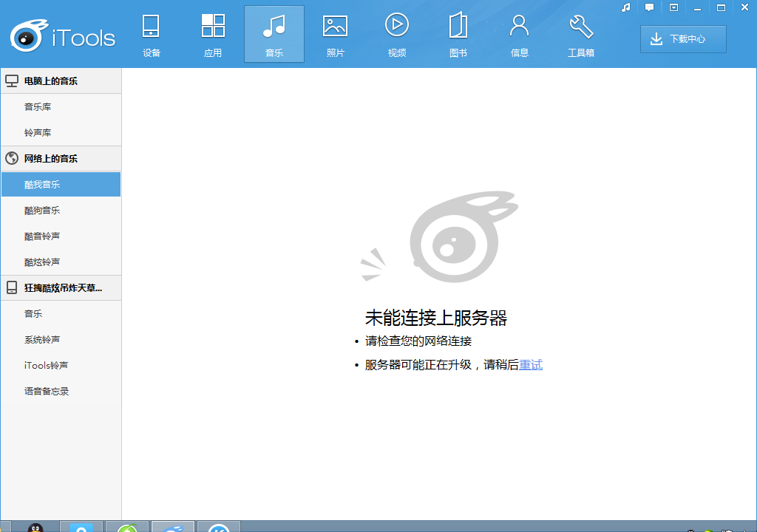Maximize the iTools window
This screenshot has width=757, height=532.
coord(721,7)
